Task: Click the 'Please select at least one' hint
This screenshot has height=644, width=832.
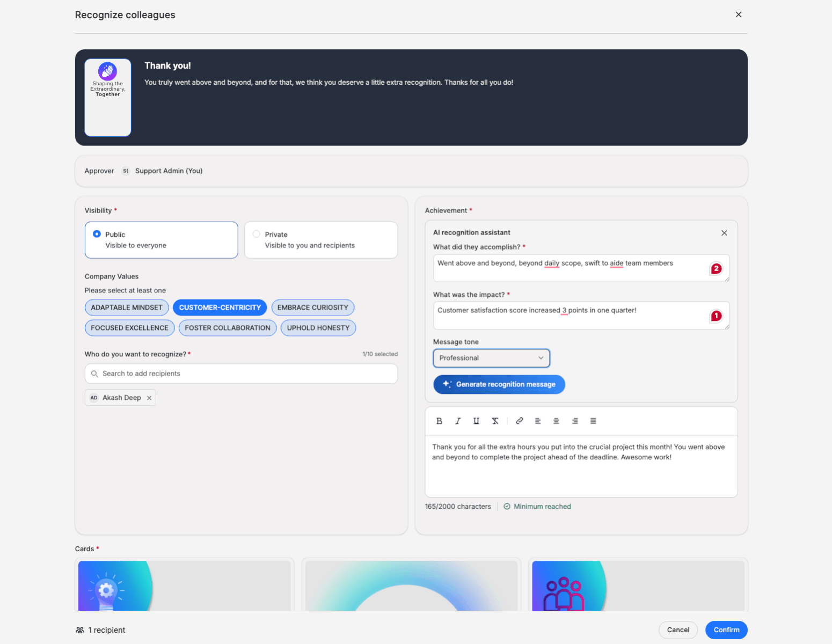Action: pyautogui.click(x=125, y=291)
